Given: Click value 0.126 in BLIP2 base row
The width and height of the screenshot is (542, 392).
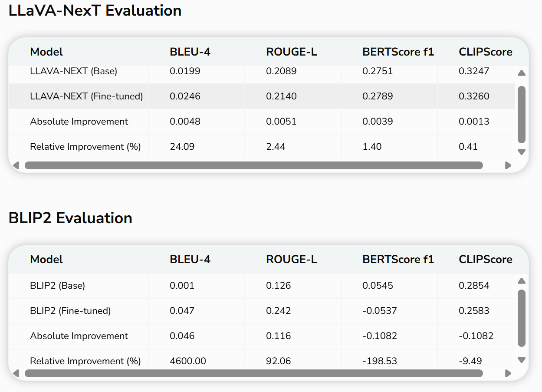Looking at the screenshot, I should (279, 286).
